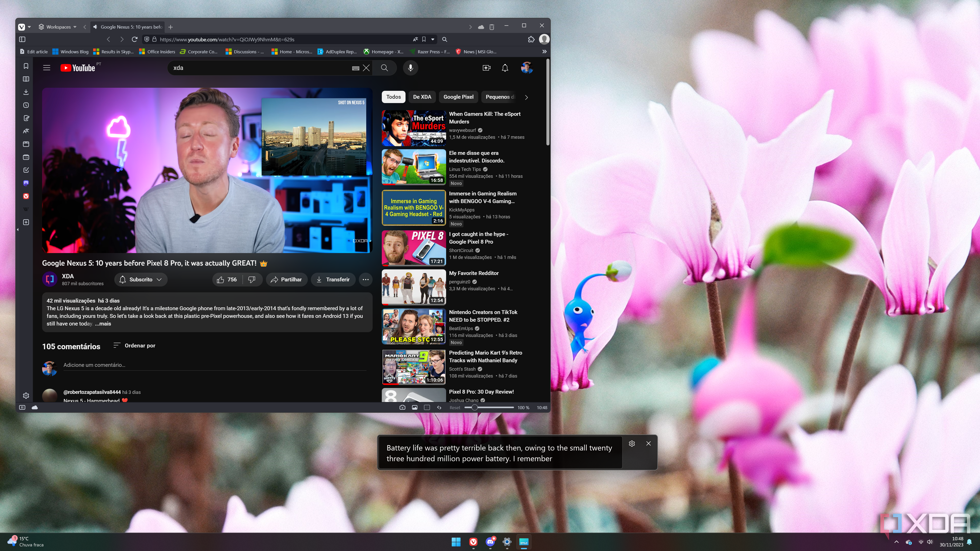Image resolution: width=980 pixels, height=551 pixels.
Task: Click the YouTube voice search microphone
Action: coord(410,68)
